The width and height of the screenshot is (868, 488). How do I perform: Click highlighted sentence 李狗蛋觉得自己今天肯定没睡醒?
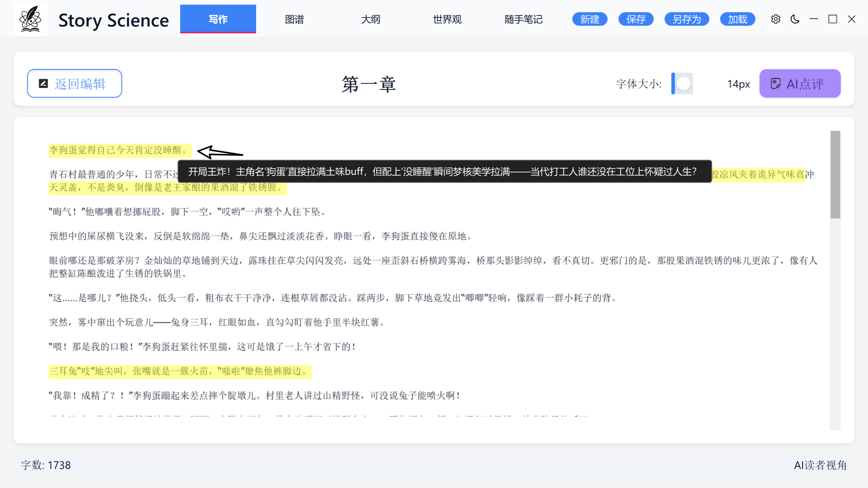[x=119, y=150]
